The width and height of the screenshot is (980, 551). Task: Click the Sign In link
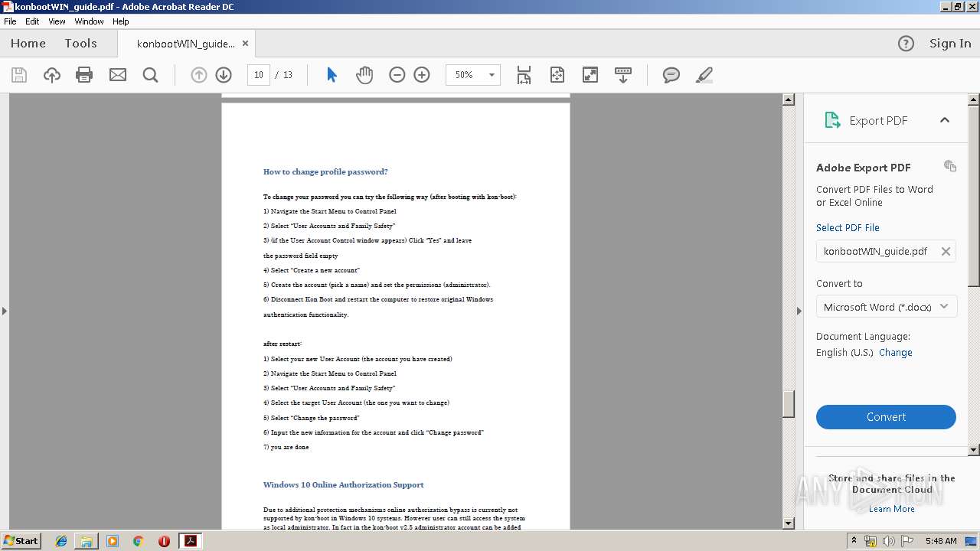(x=950, y=44)
